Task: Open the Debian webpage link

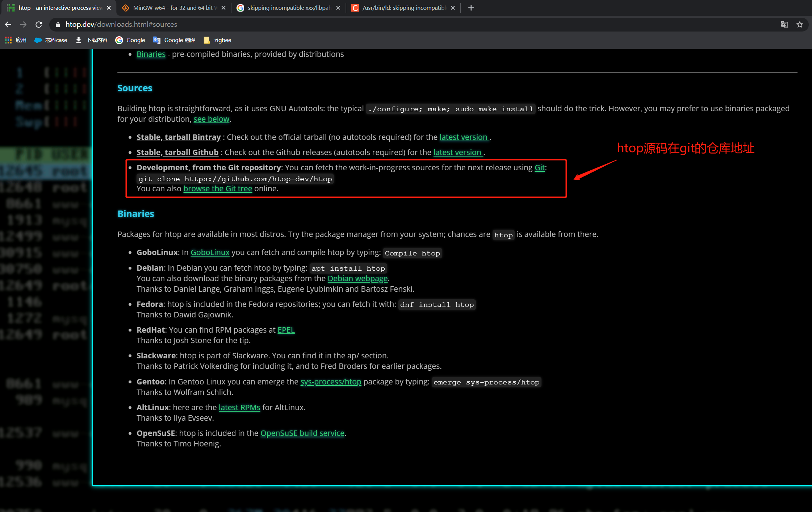Action: click(357, 278)
